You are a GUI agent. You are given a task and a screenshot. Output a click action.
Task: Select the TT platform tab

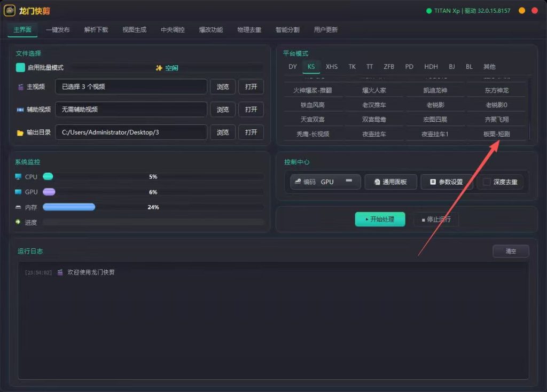[370, 67]
